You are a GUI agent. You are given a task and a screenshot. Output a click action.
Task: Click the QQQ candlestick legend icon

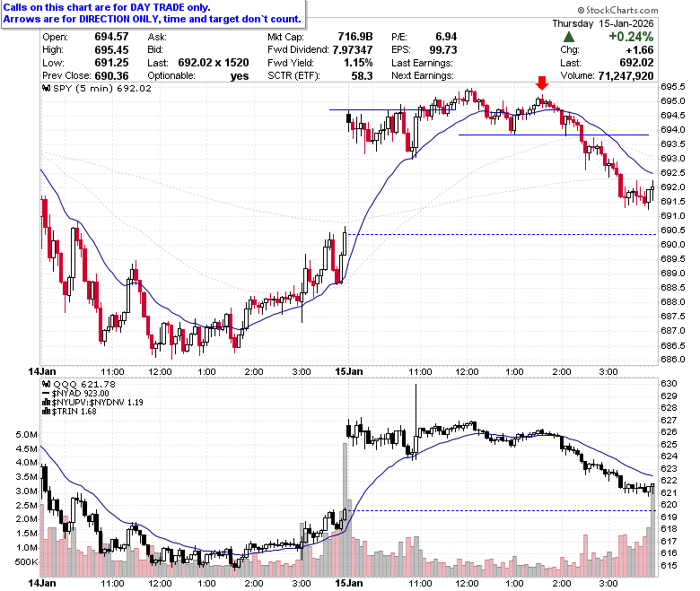click(x=47, y=384)
